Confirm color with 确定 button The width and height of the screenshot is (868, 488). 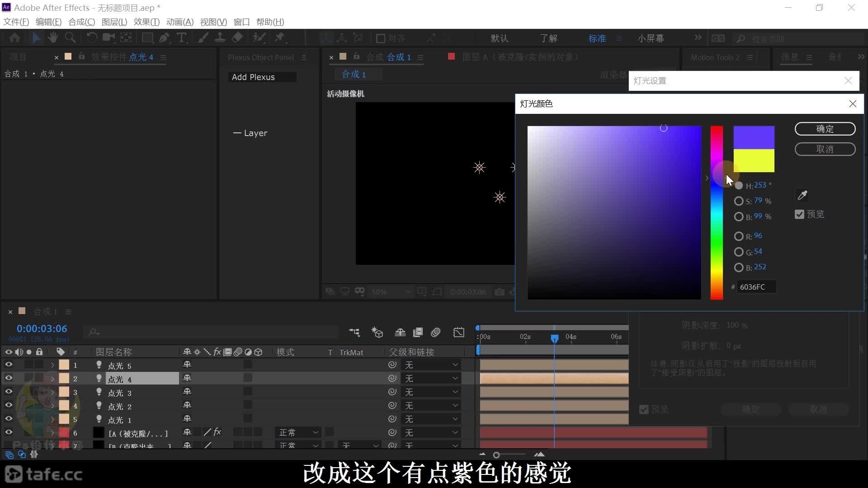[x=825, y=129]
